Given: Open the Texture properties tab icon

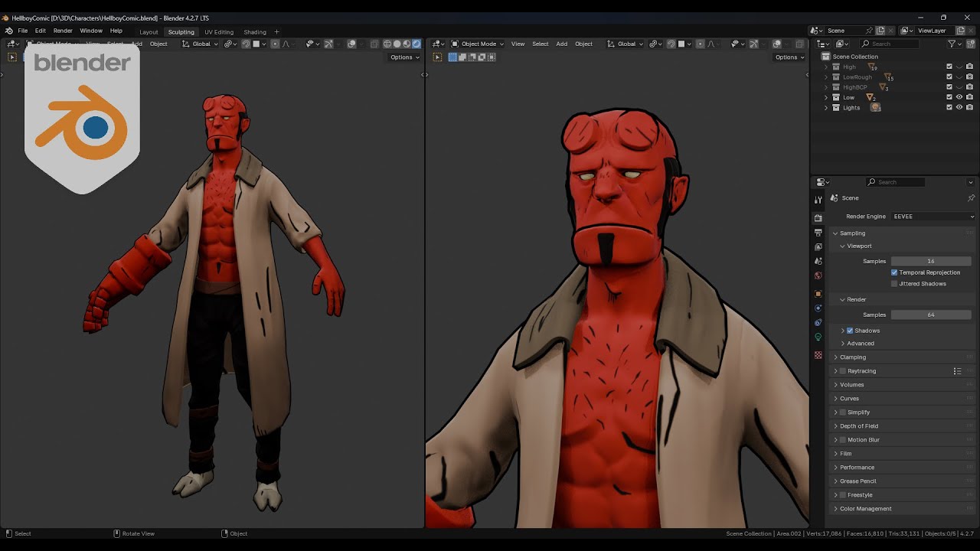Looking at the screenshot, I should pyautogui.click(x=818, y=355).
